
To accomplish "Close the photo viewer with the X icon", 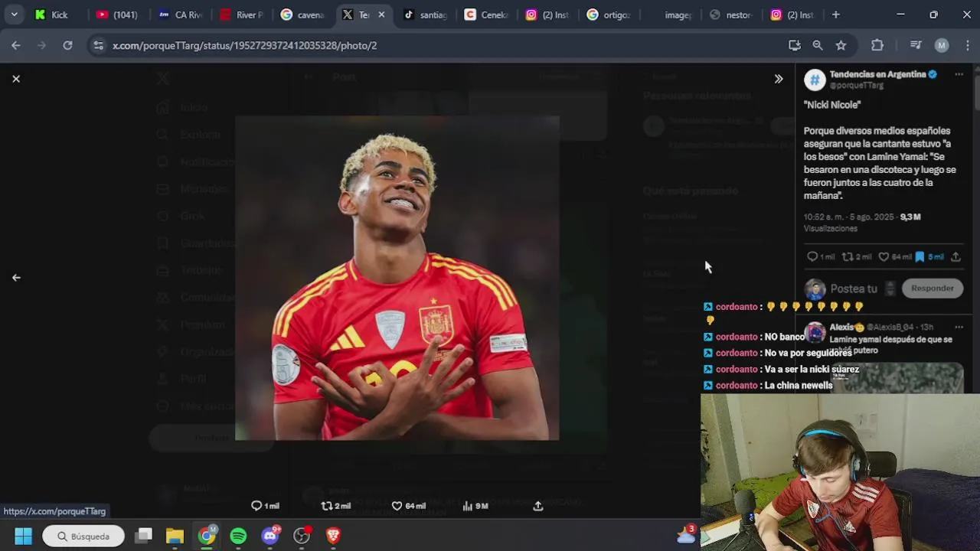I will click(16, 79).
